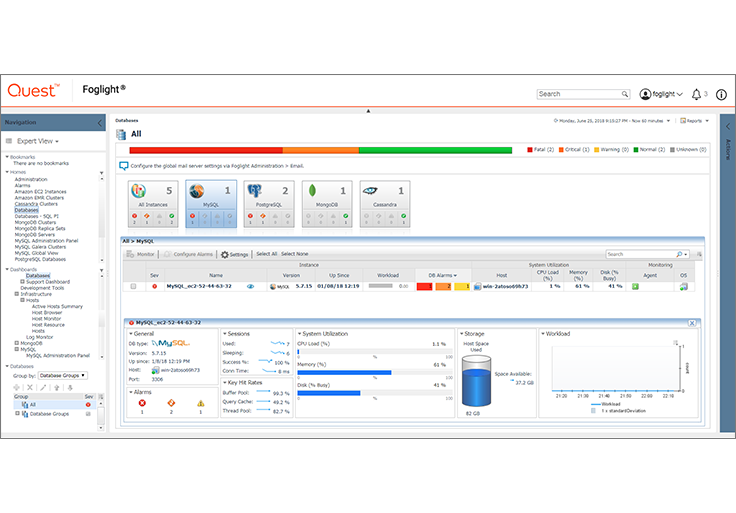Click the table column settings icon

tap(699, 254)
